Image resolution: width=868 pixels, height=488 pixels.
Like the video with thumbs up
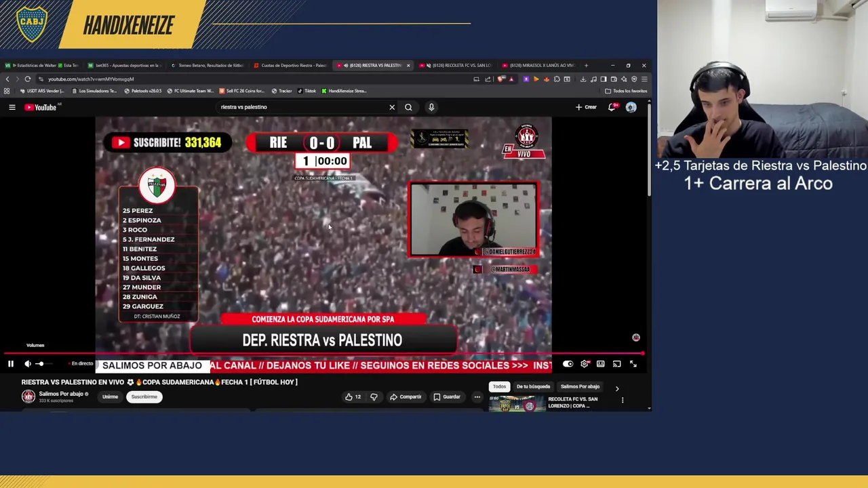point(353,396)
